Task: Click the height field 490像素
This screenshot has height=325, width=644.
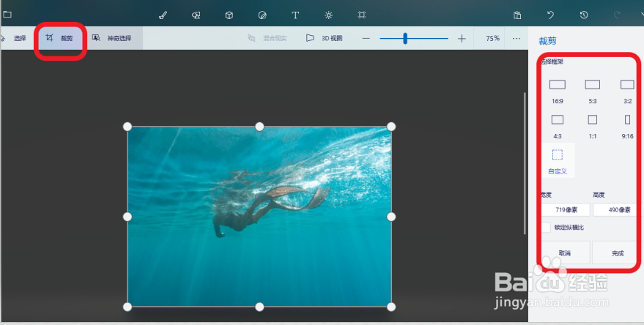Action: coord(615,209)
